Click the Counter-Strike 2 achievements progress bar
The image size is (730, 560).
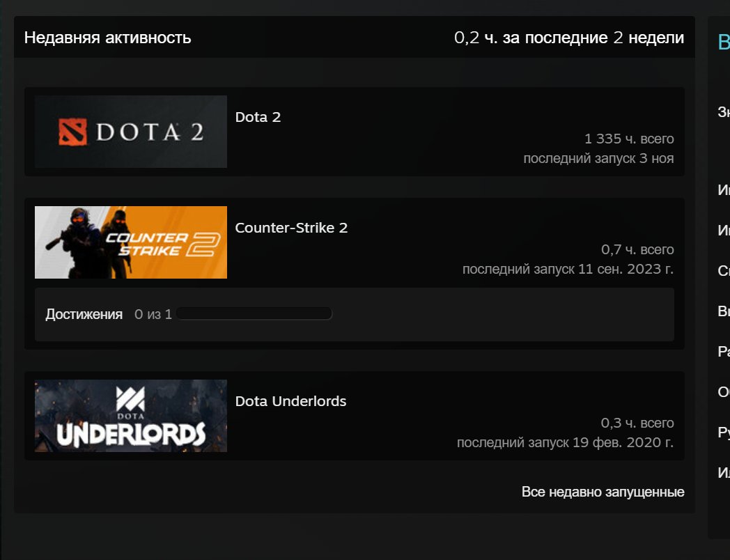click(x=254, y=313)
